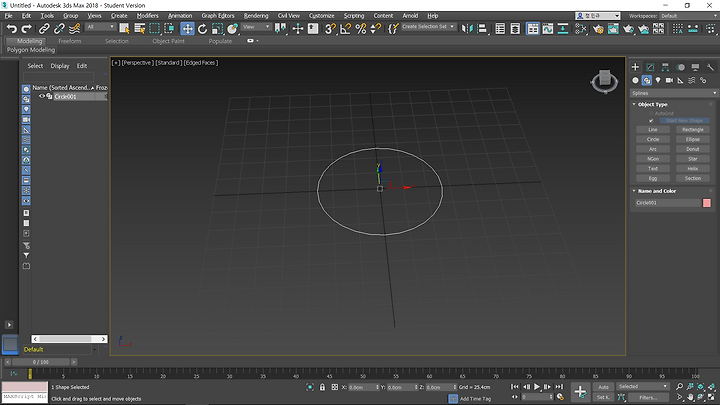
Task: Toggle Window/Crossing selection mode
Action: 169,28
